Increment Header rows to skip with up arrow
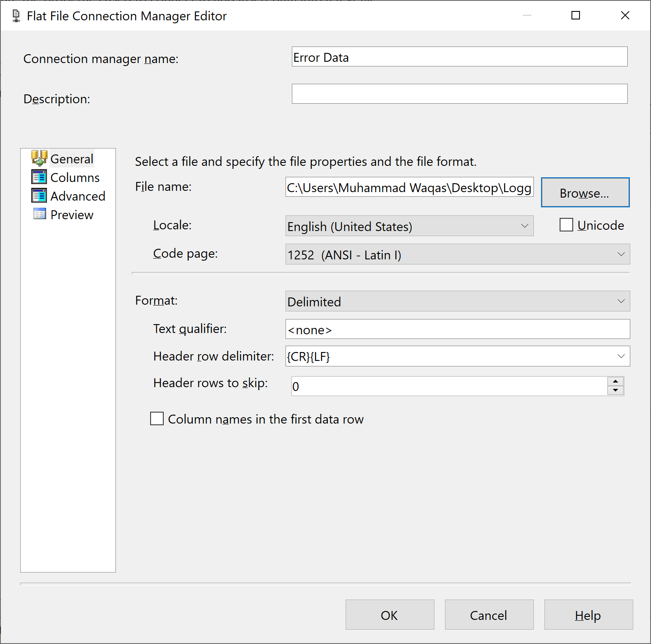Screen dimensions: 651x644 click(x=616, y=381)
